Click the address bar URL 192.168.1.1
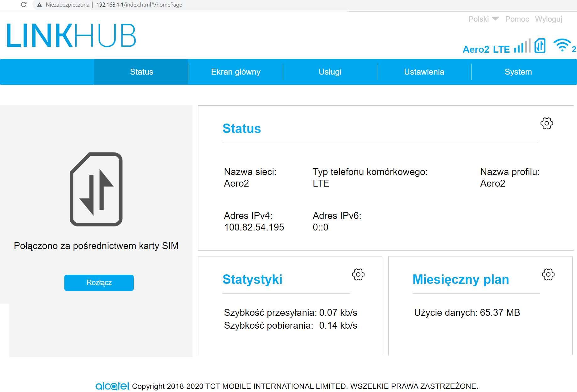The width and height of the screenshot is (577, 392). point(139,5)
